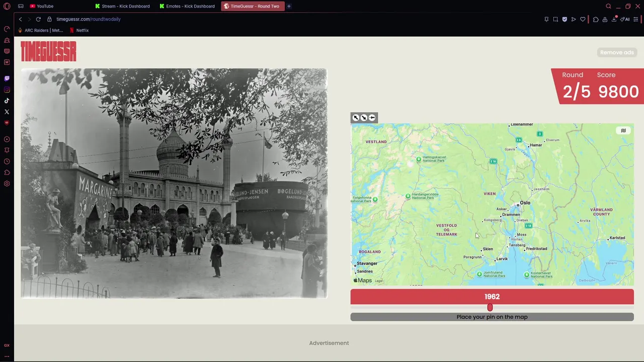Open the tab search magnifier icon
Image resolution: width=644 pixels, height=362 pixels.
(608, 6)
